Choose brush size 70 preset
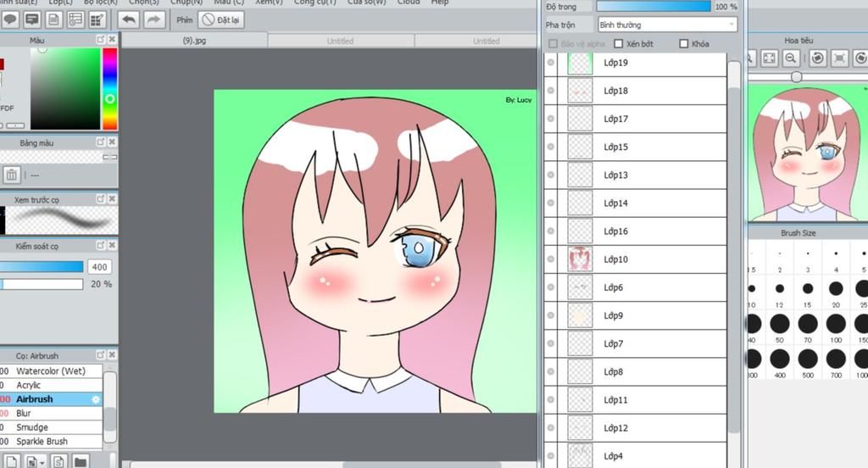Image resolution: width=868 pixels, height=468 pixels. click(x=808, y=328)
